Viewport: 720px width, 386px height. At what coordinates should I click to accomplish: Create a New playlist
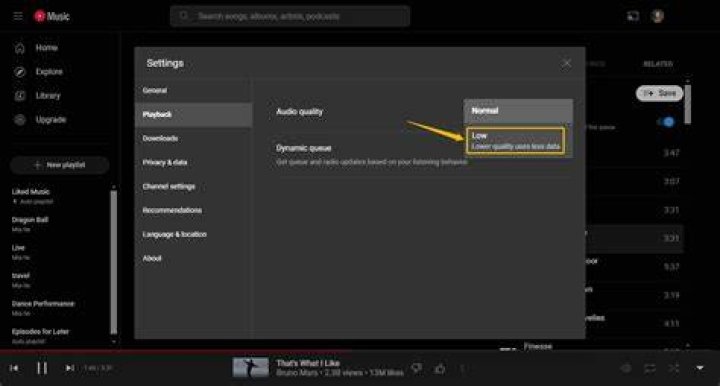click(60, 165)
